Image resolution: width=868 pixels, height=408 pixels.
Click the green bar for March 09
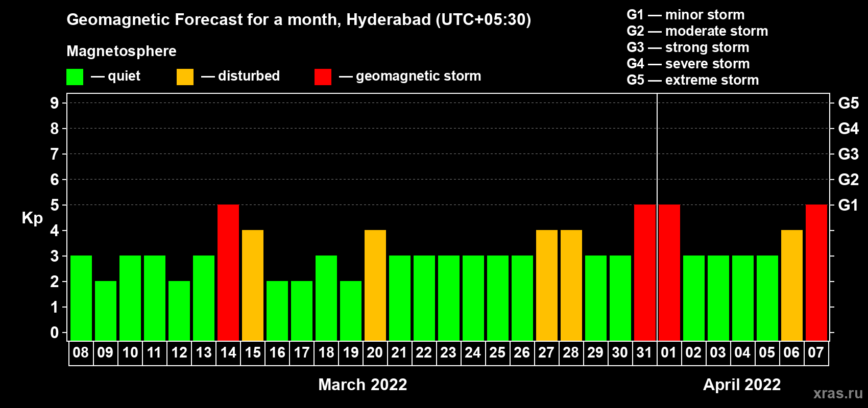click(106, 311)
